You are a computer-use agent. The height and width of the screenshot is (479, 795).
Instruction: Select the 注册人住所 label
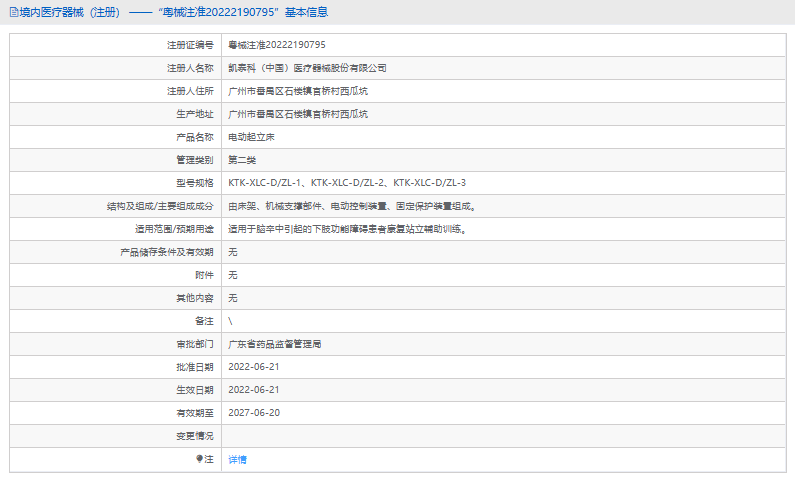click(190, 91)
